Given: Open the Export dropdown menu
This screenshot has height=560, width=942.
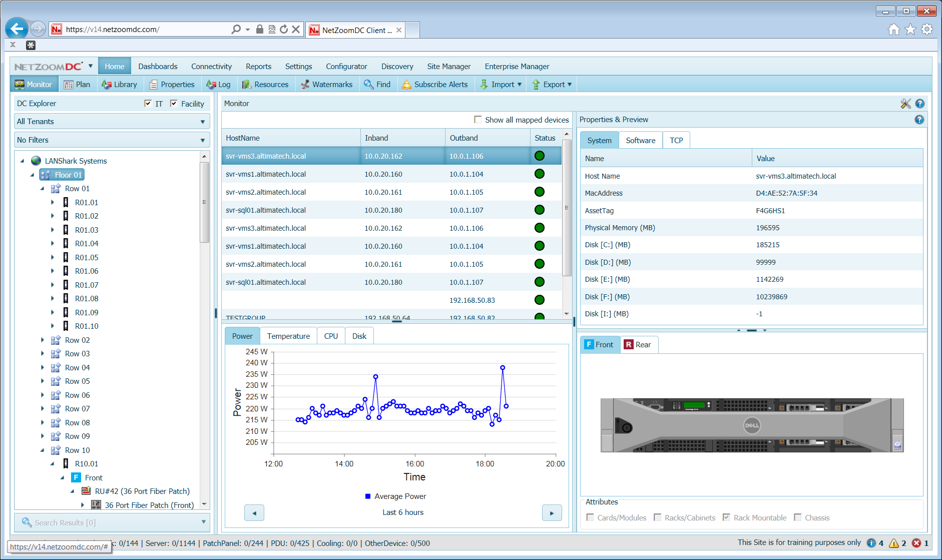Looking at the screenshot, I should click(552, 85).
